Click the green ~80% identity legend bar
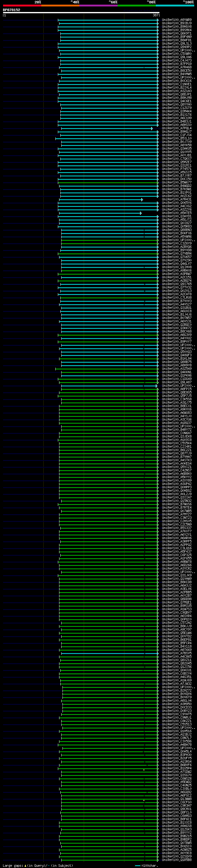Screen dimensions: 197x868 click(x=137, y=6)
